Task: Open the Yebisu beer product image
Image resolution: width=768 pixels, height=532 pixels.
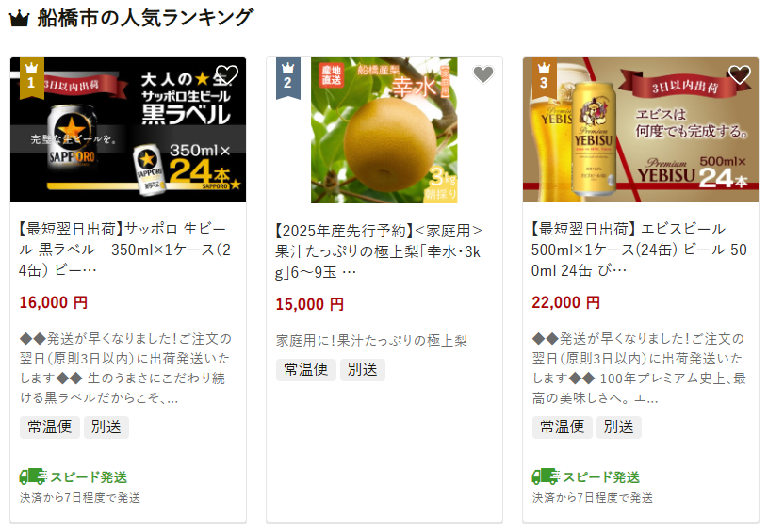Action: [641, 129]
